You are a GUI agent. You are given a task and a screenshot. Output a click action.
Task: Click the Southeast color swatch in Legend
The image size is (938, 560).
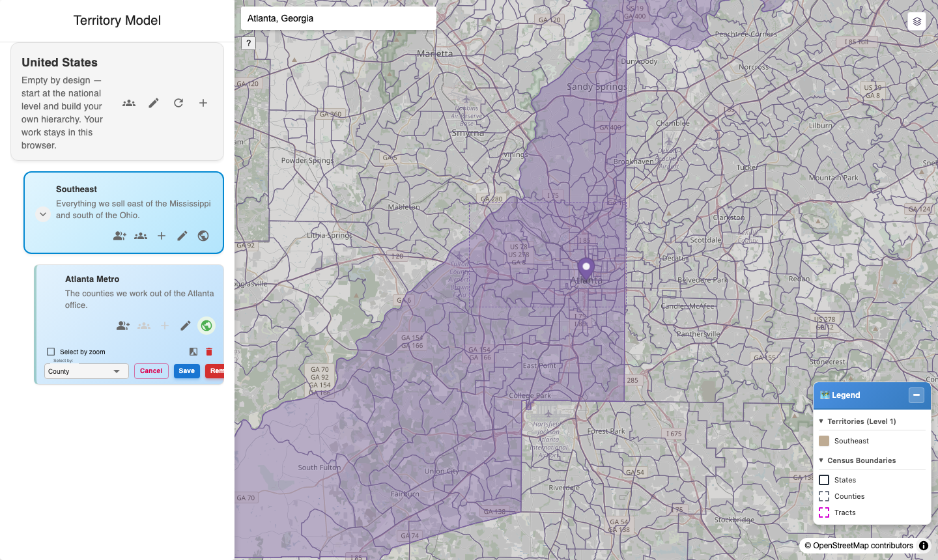coord(824,441)
